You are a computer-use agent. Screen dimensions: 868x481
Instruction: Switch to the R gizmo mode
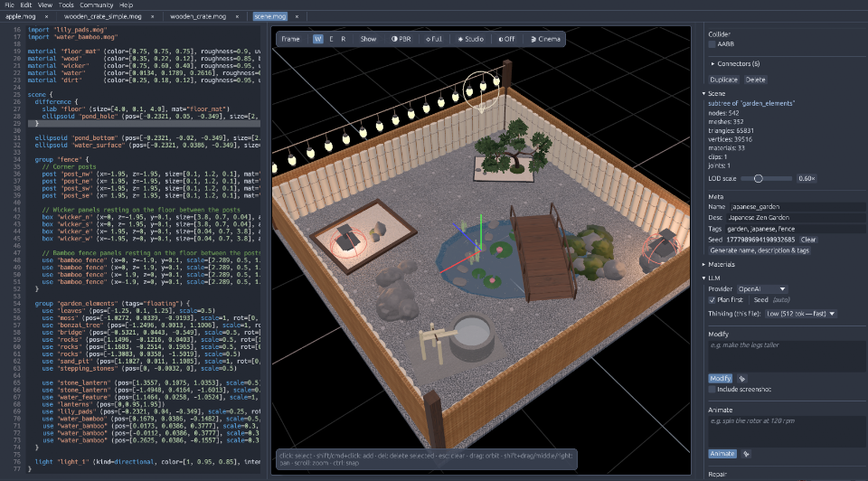[x=344, y=39]
